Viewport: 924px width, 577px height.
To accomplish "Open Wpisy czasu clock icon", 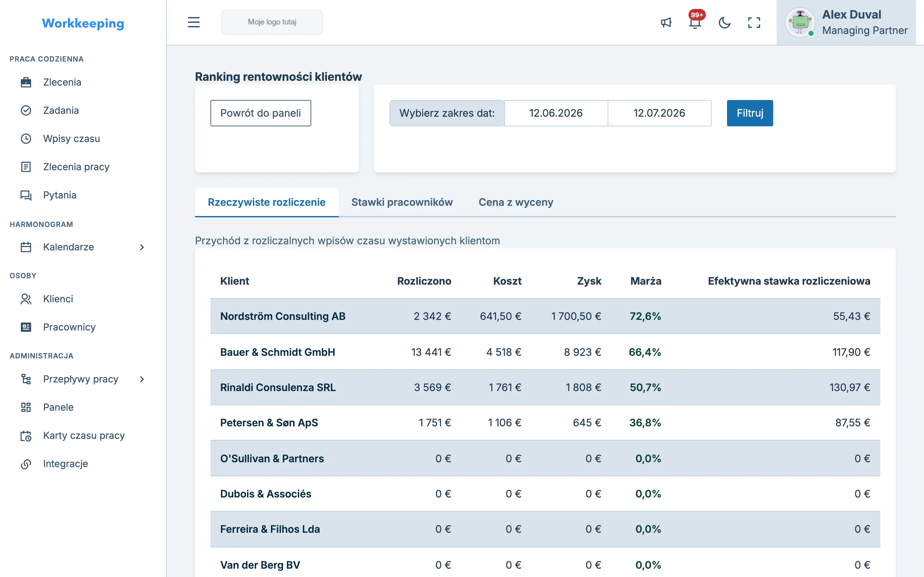I will [26, 138].
